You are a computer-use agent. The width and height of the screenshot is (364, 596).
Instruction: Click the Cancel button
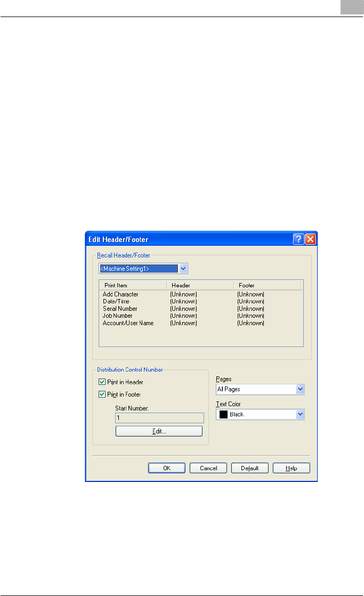pyautogui.click(x=208, y=468)
